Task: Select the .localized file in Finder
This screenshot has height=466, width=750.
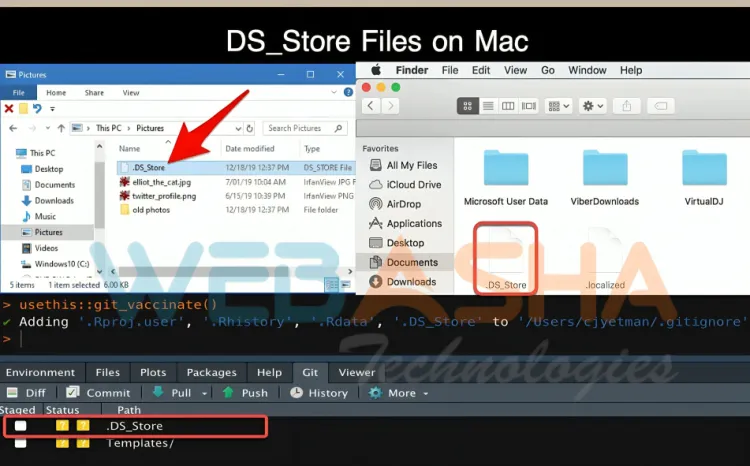Action: 605,258
